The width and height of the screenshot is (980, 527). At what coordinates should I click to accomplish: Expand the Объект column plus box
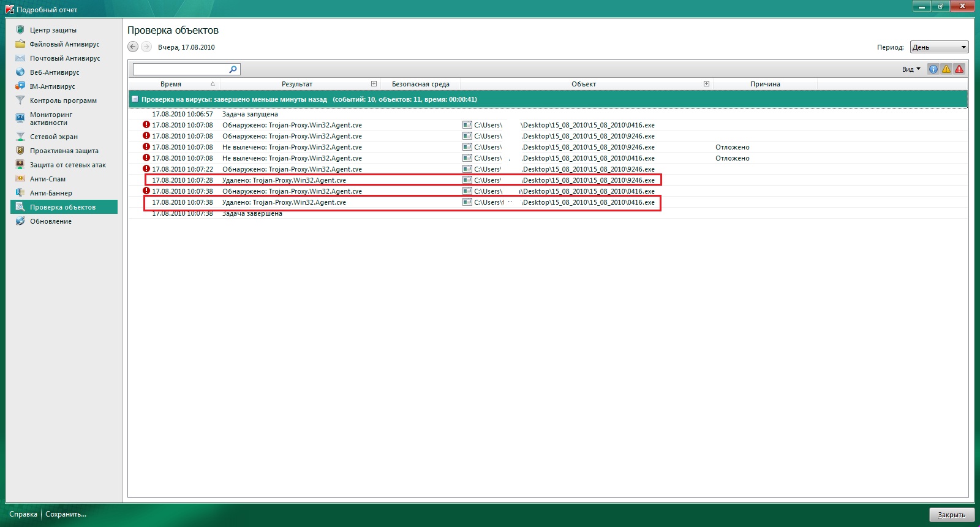click(x=706, y=83)
